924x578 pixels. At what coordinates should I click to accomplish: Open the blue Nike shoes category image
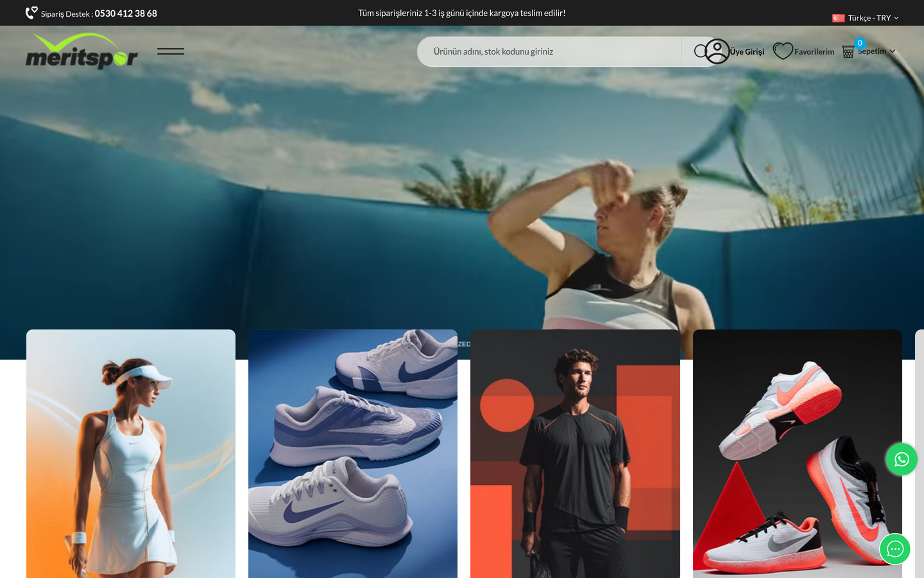click(353, 453)
